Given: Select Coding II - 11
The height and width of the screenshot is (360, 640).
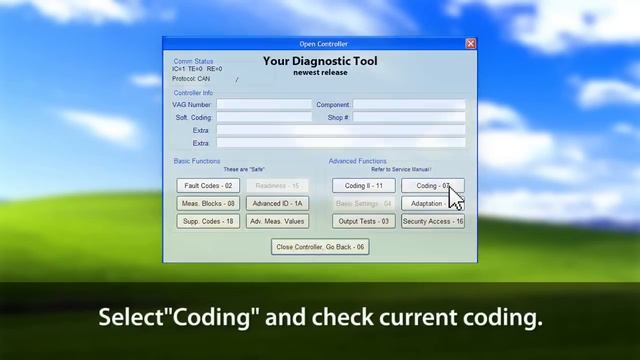Looking at the screenshot, I should click(364, 186).
